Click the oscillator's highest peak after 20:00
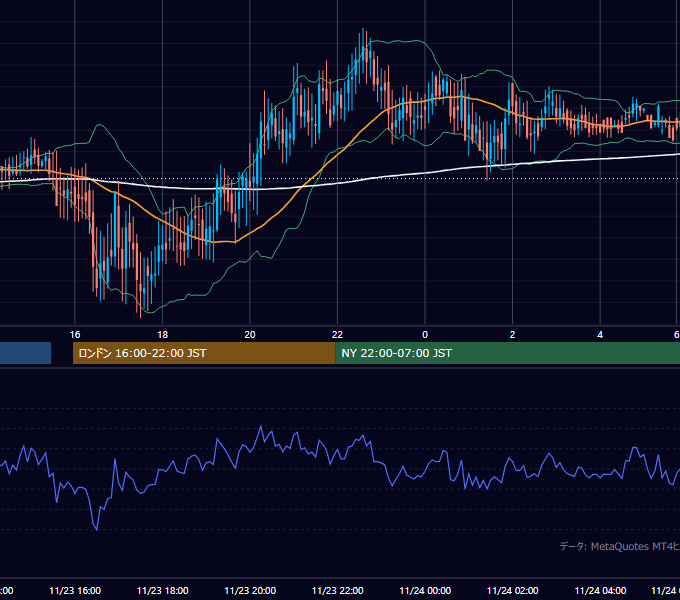Image resolution: width=680 pixels, height=600 pixels. pos(261,427)
